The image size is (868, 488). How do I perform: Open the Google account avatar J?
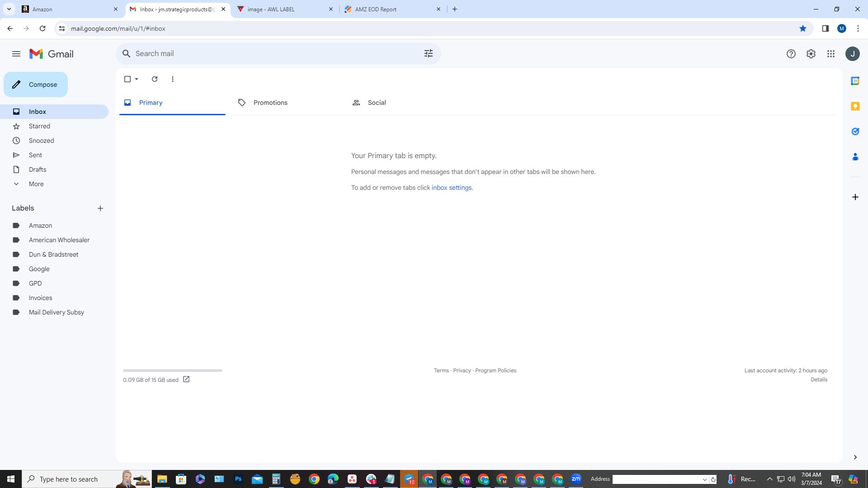(x=853, y=54)
